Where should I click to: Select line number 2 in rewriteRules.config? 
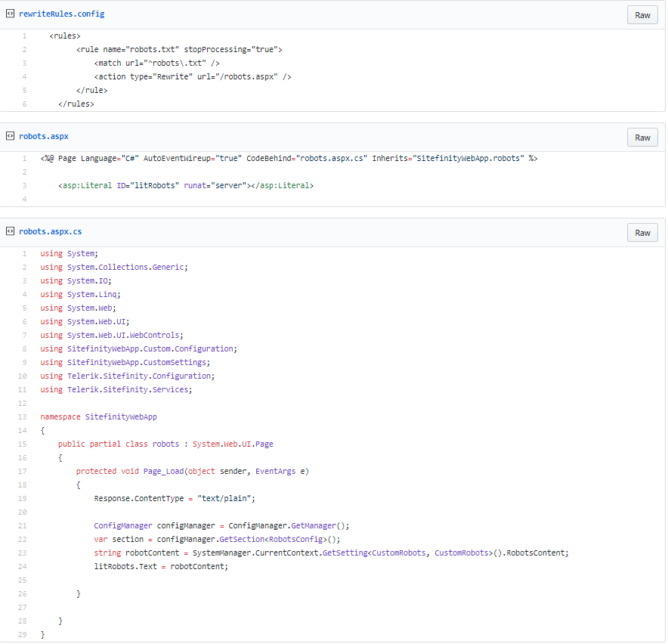pos(24,49)
